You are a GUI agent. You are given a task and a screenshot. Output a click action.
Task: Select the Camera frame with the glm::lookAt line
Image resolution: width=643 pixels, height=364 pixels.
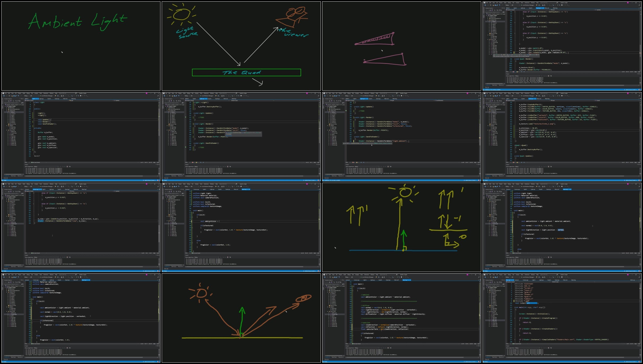pos(81,227)
